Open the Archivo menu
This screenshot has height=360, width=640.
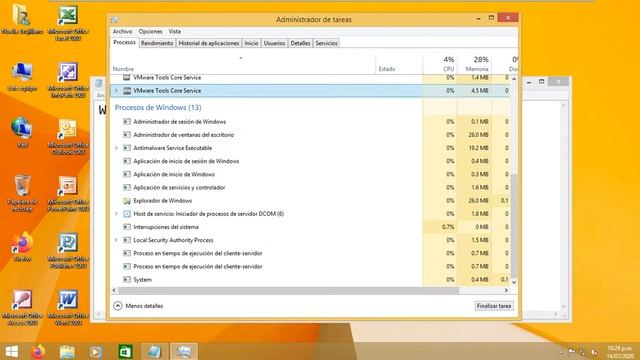pos(122,31)
